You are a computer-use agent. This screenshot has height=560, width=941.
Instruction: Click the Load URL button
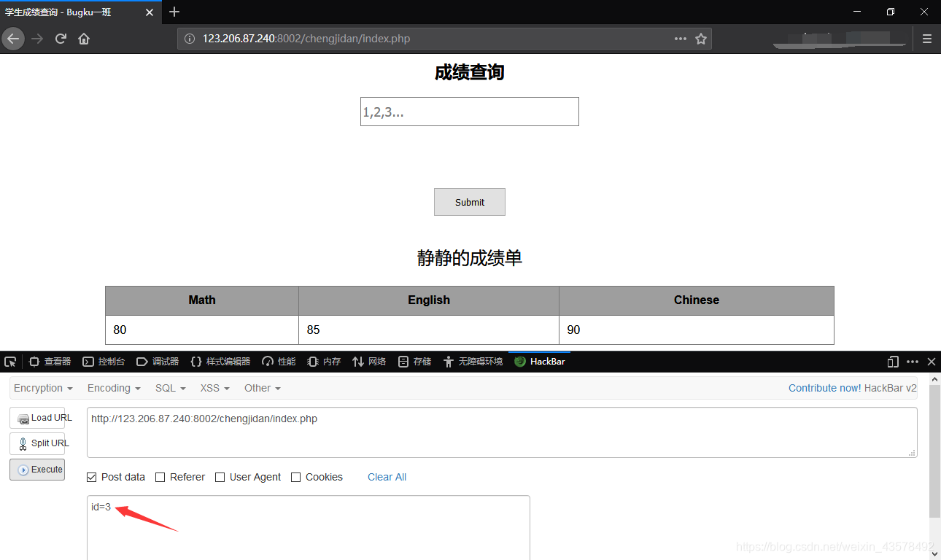click(x=37, y=418)
